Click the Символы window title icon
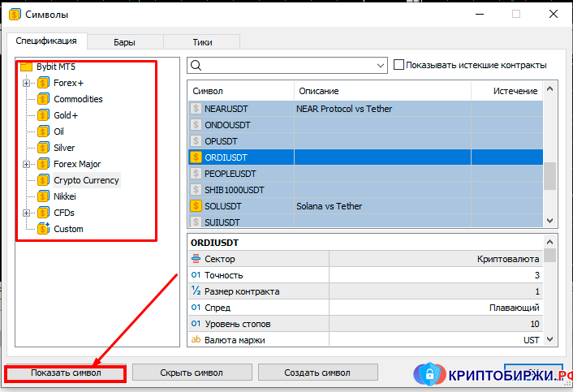The width and height of the screenshot is (573, 392). click(x=15, y=15)
